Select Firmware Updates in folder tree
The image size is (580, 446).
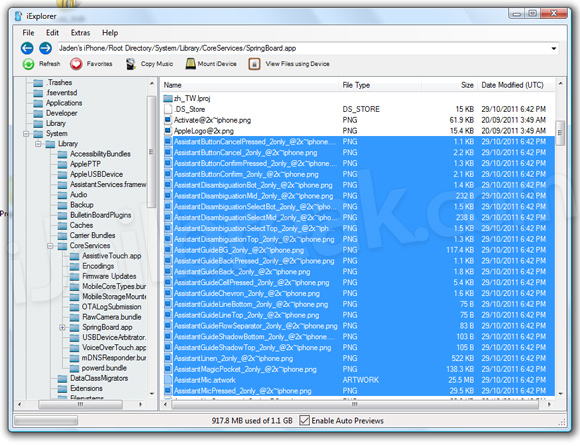(109, 276)
